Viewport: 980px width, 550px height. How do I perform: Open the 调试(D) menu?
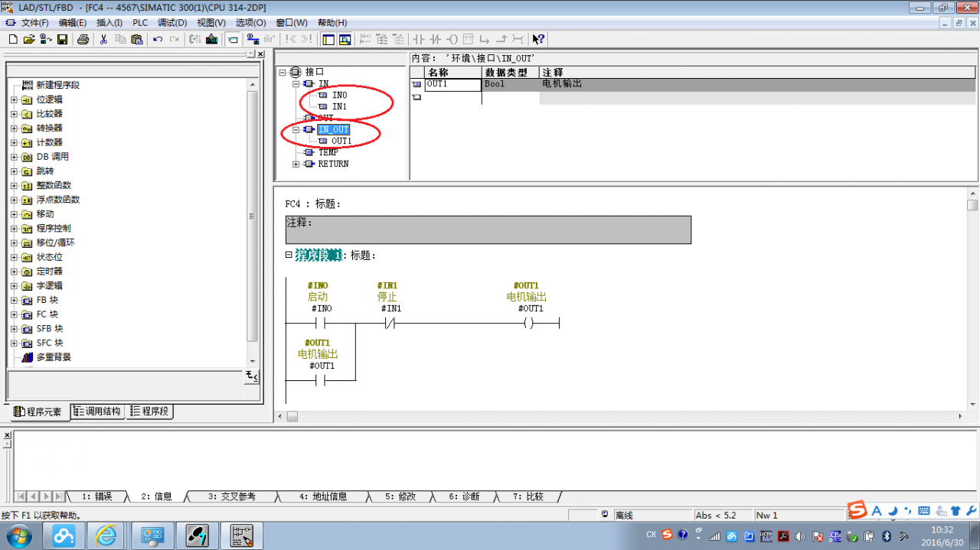click(172, 23)
